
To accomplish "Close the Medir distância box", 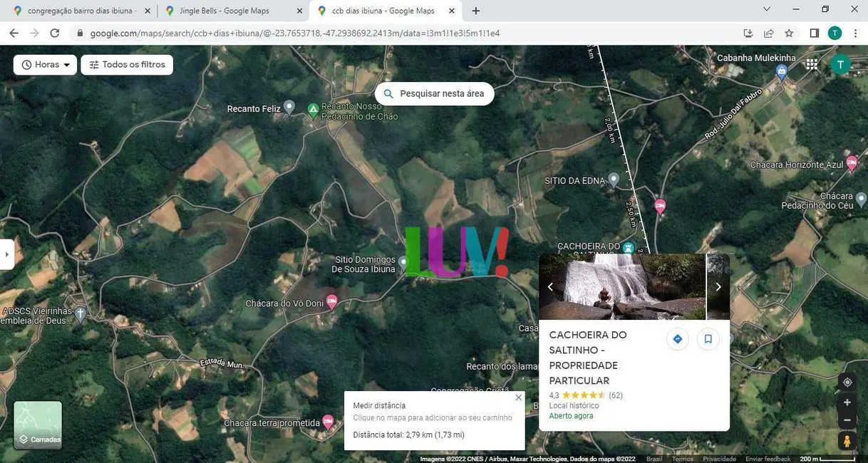I will (x=518, y=397).
